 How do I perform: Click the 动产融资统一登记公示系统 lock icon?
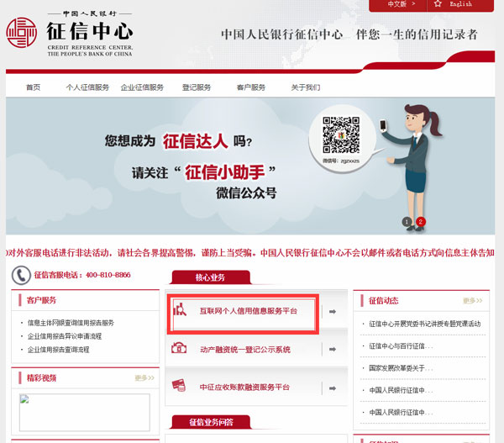178,348
